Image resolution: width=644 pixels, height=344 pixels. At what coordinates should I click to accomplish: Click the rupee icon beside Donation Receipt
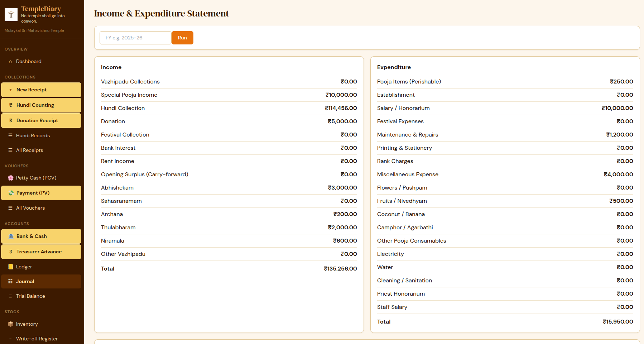[x=11, y=121]
